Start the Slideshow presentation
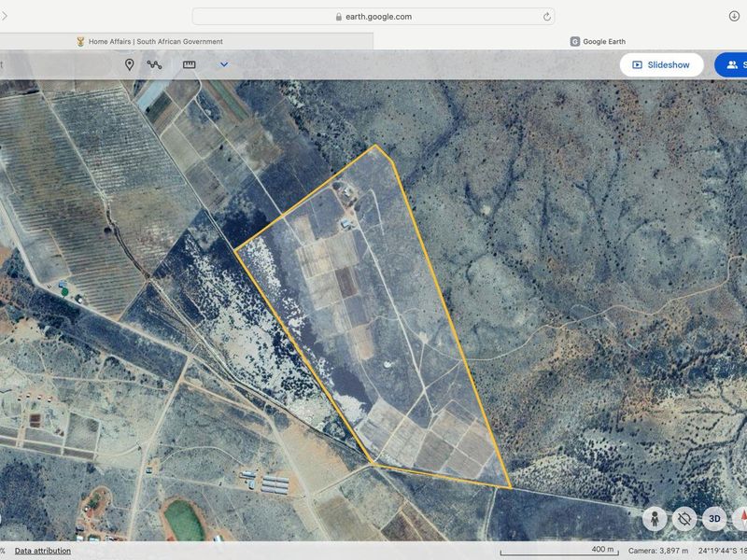Screen dimensions: 747x560 661,64
